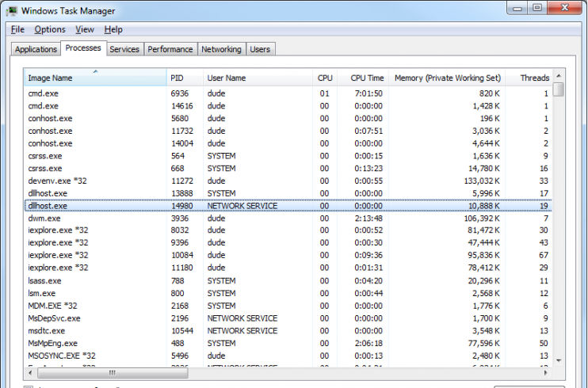Image resolution: width=588 pixels, height=388 pixels.
Task: Sort by the CPU column header
Action: (x=325, y=78)
